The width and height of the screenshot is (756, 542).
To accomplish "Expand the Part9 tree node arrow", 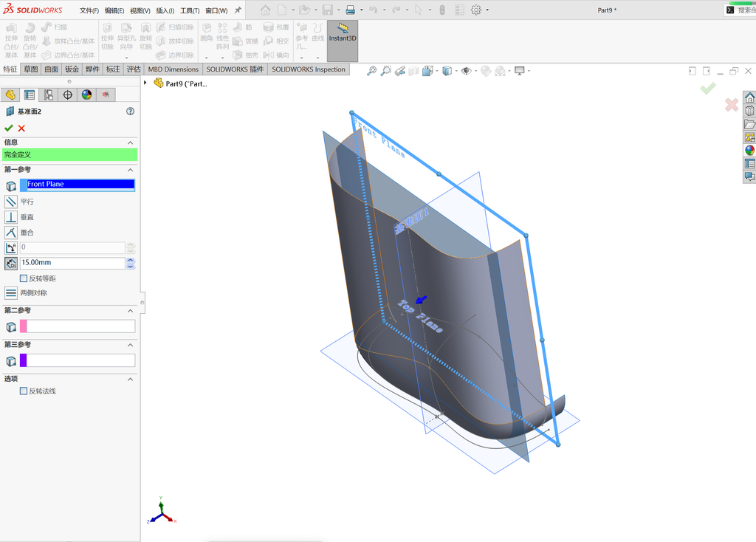I will (x=145, y=83).
